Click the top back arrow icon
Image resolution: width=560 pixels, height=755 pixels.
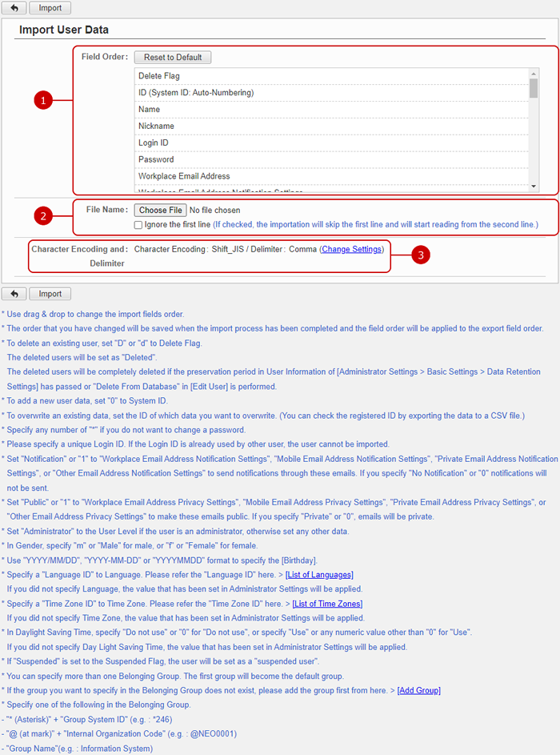point(14,8)
